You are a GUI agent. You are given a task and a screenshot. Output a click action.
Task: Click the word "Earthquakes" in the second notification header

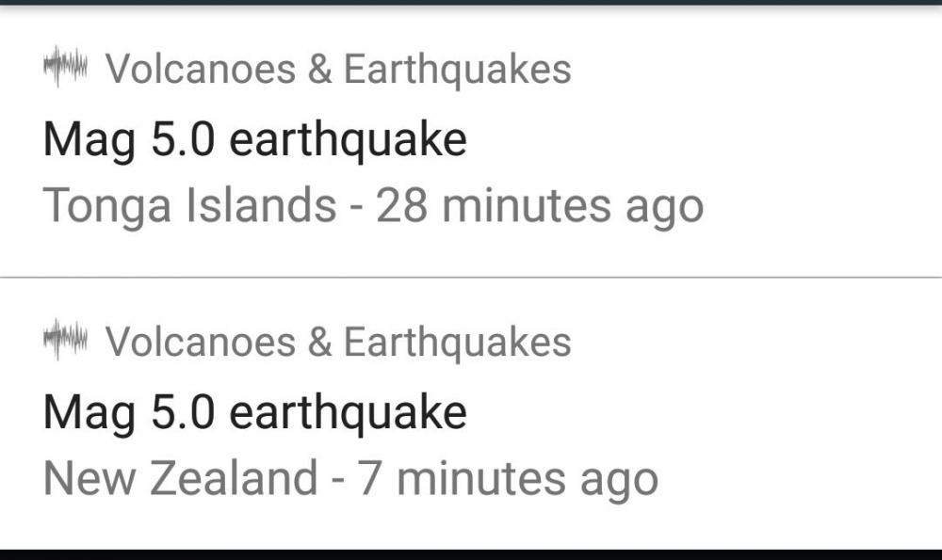point(457,342)
